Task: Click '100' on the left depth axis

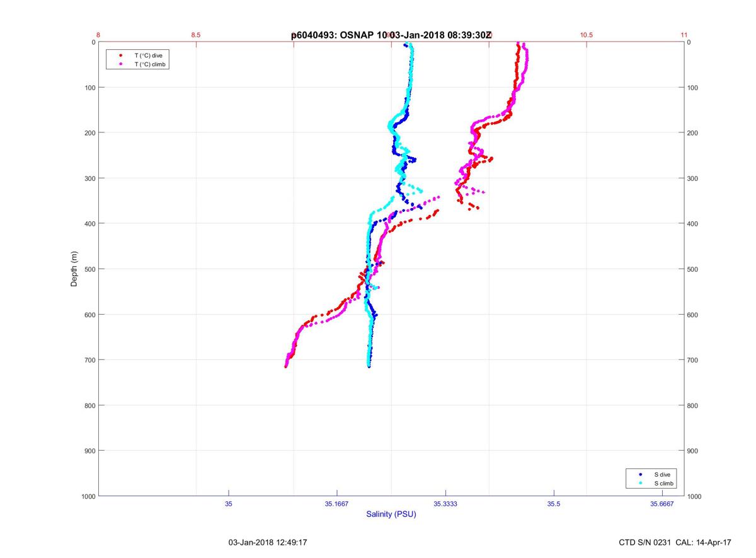Action: (x=89, y=88)
